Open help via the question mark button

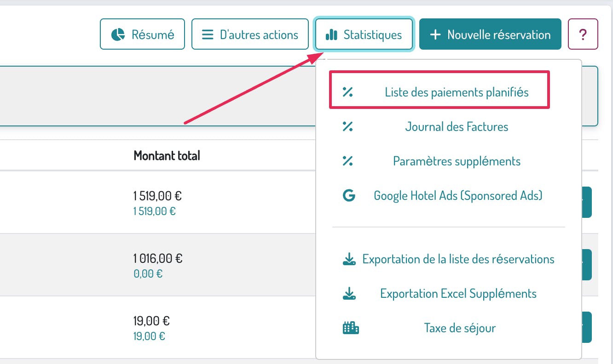[583, 34]
